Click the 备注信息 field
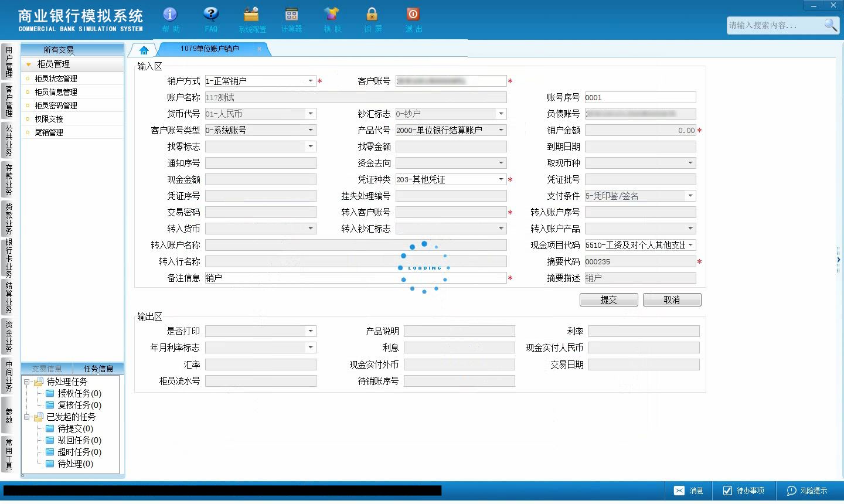The width and height of the screenshot is (844, 504). click(356, 278)
